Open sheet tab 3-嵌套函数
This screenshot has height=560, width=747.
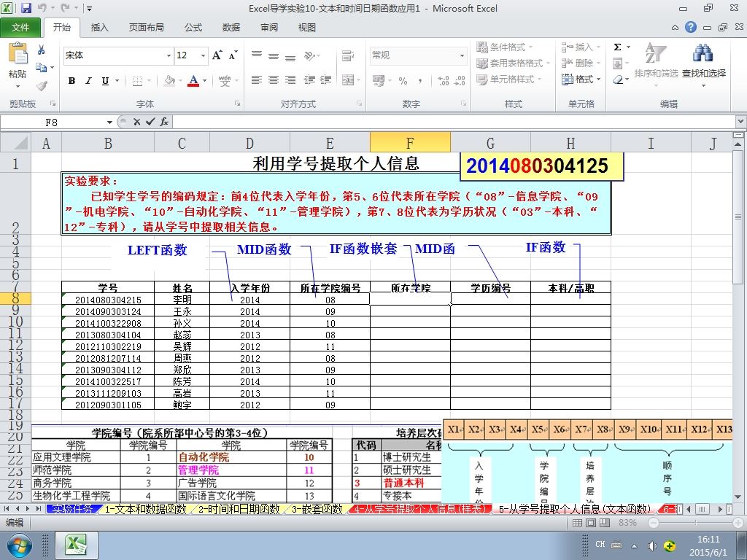tap(317, 509)
